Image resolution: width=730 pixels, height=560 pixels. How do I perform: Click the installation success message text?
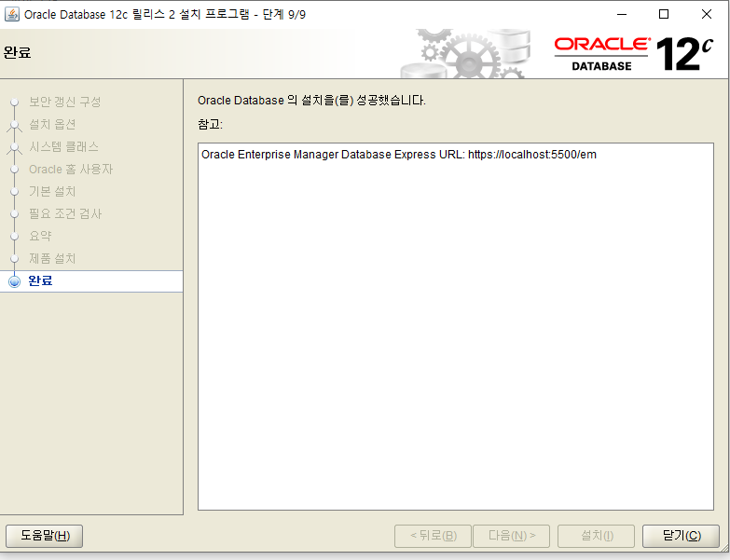tap(311, 101)
